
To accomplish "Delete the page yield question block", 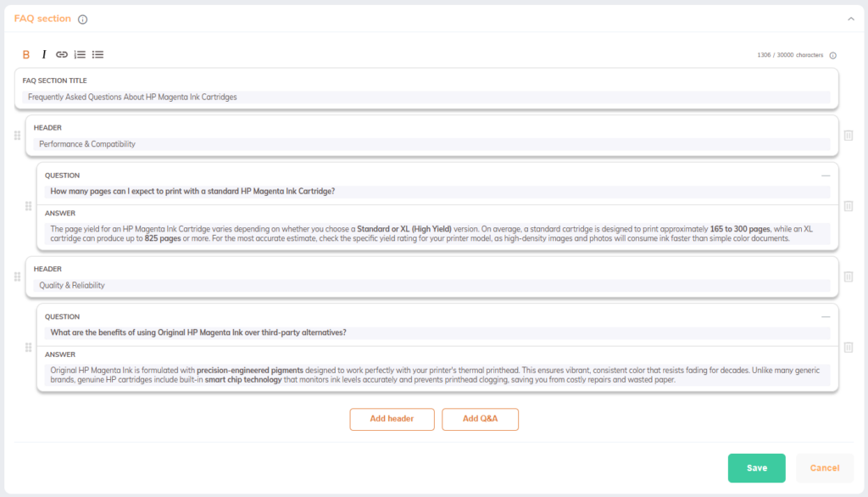I will tap(849, 206).
